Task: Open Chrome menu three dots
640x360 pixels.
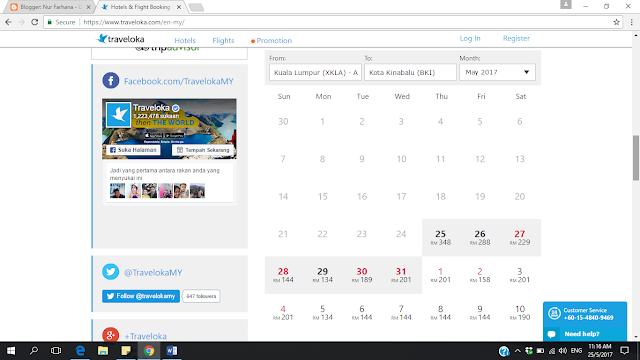Action: pos(631,22)
